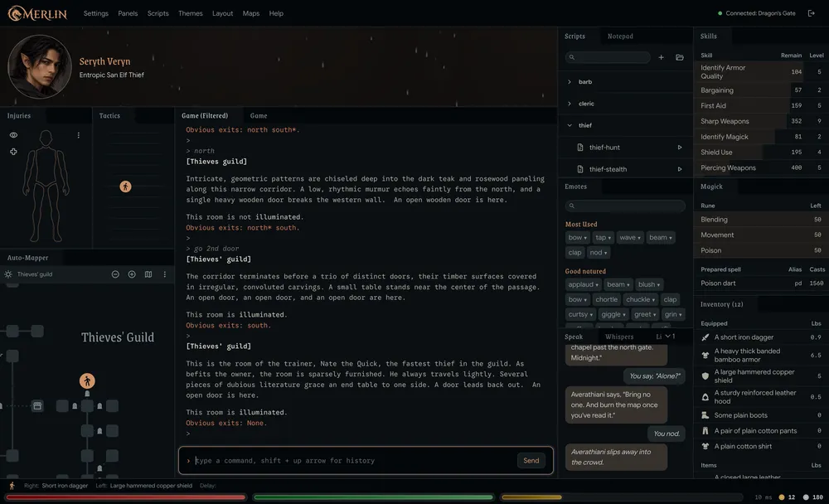Click the cotton pants item icon
829x504 pixels.
(705, 431)
